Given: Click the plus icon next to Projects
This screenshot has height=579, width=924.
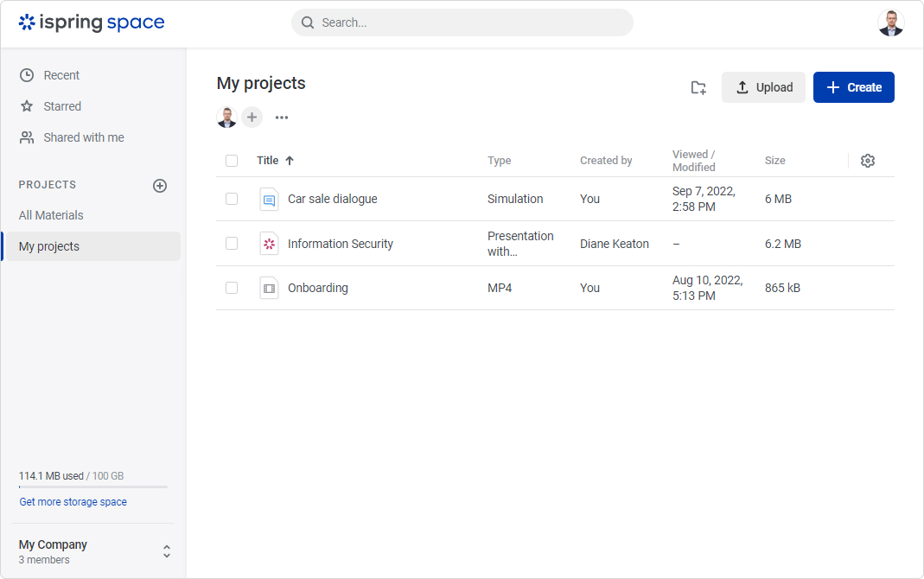Looking at the screenshot, I should pyautogui.click(x=160, y=186).
